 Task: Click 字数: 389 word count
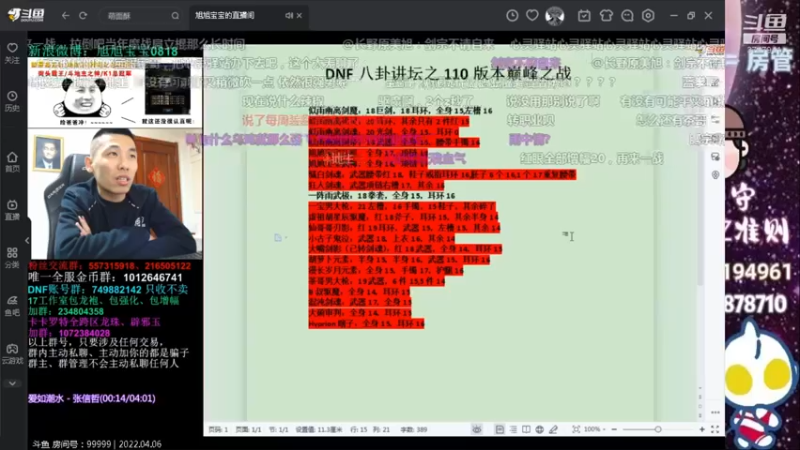(x=414, y=430)
